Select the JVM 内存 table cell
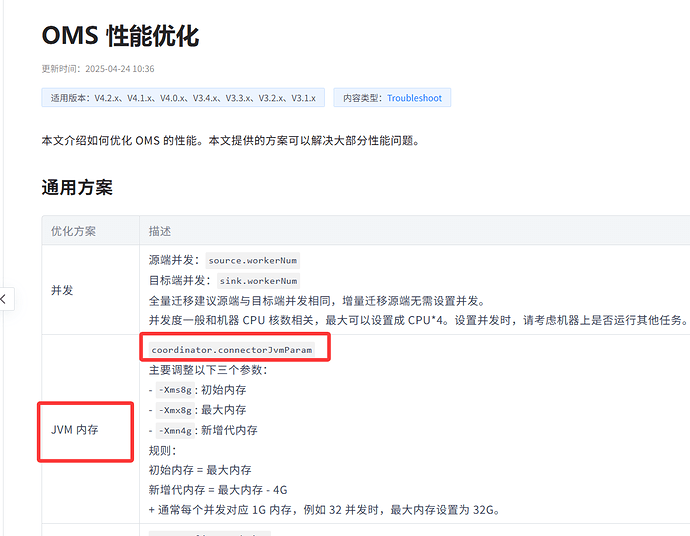 pos(91,430)
